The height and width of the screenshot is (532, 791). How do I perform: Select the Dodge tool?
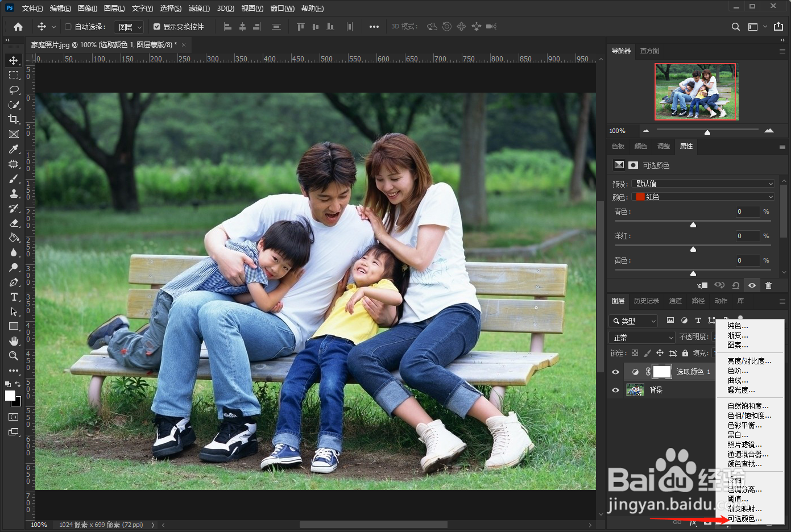14,267
